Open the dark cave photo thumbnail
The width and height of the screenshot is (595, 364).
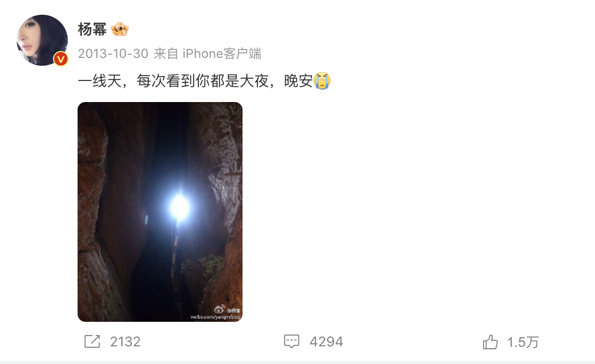tap(160, 212)
